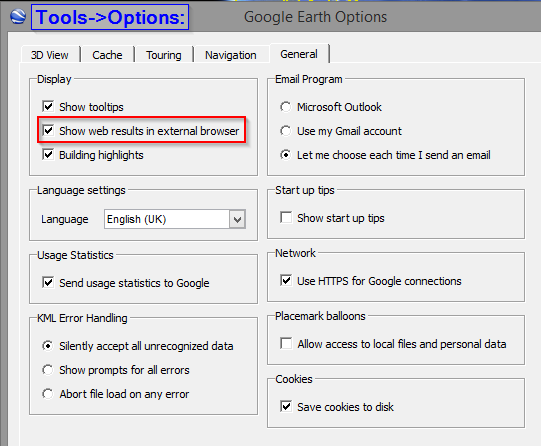
Task: Select Microsoft Outlook email option
Action: pos(285,107)
